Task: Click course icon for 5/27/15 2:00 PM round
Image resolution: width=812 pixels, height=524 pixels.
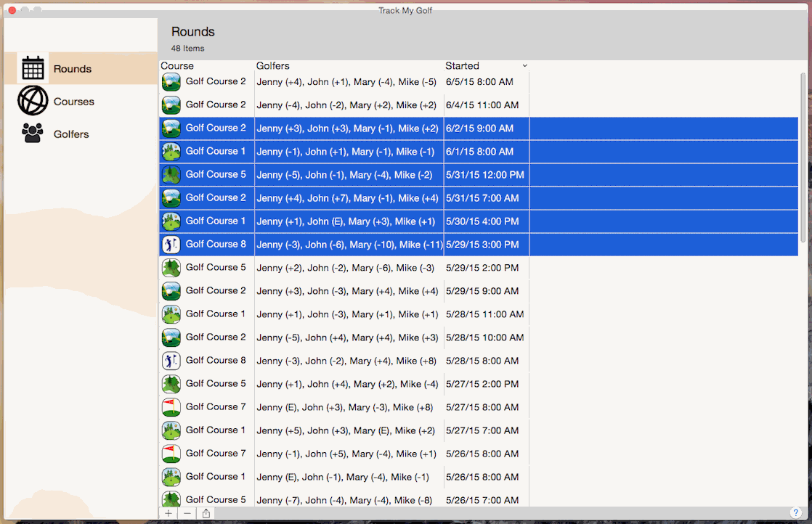Action: tap(171, 385)
